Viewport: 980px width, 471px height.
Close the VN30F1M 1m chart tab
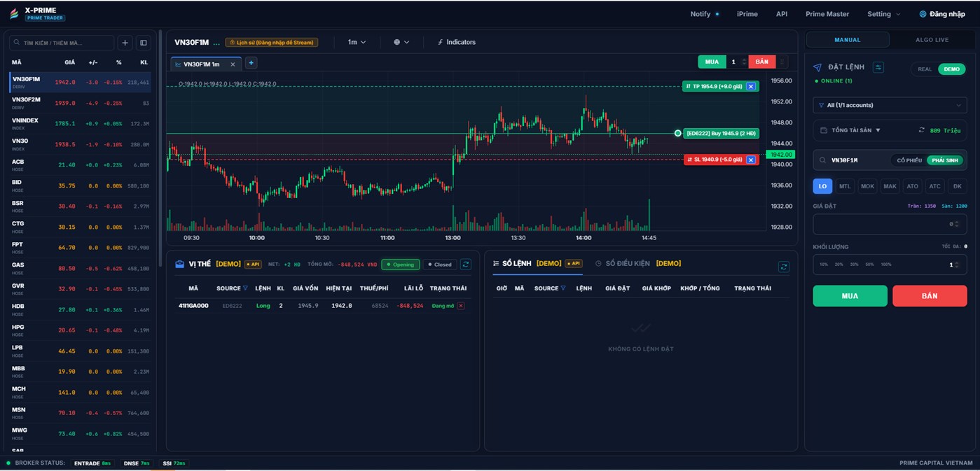pyautogui.click(x=233, y=64)
